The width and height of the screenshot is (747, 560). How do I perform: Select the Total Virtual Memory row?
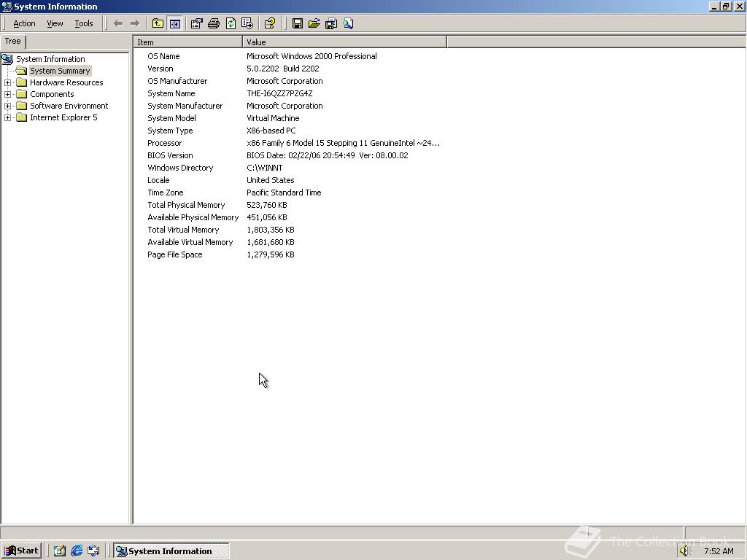290,230
